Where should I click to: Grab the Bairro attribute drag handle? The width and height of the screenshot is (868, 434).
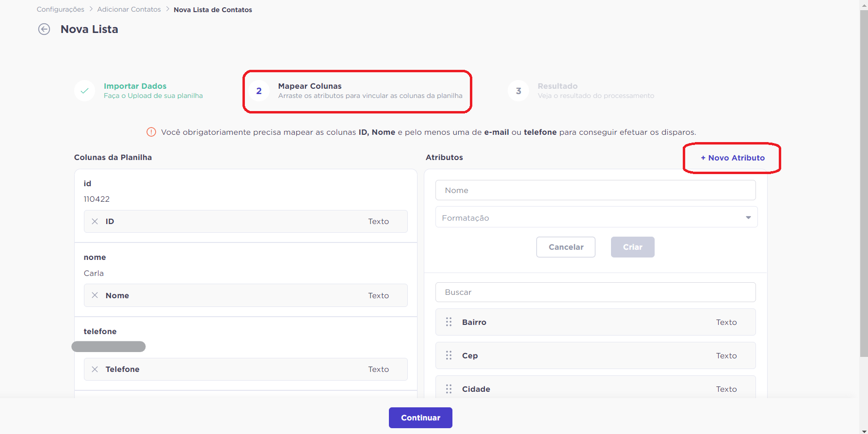coord(449,322)
